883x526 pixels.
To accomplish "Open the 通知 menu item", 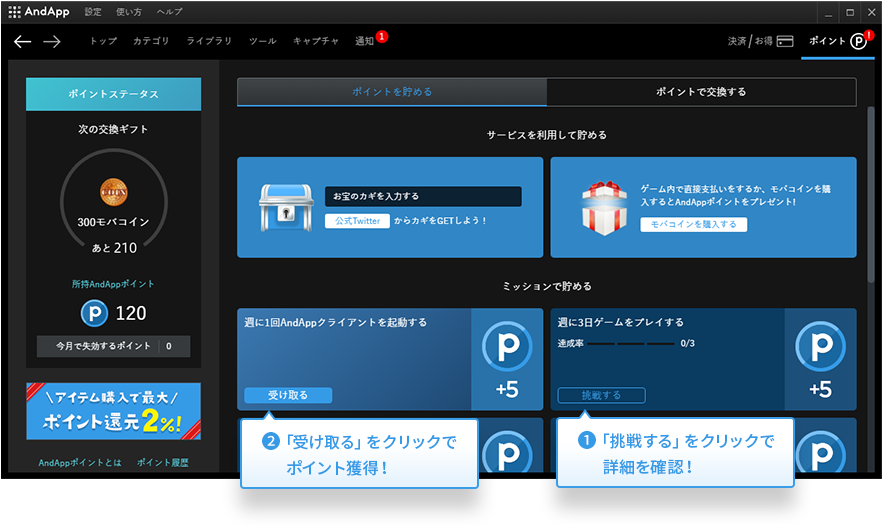I will (365, 41).
